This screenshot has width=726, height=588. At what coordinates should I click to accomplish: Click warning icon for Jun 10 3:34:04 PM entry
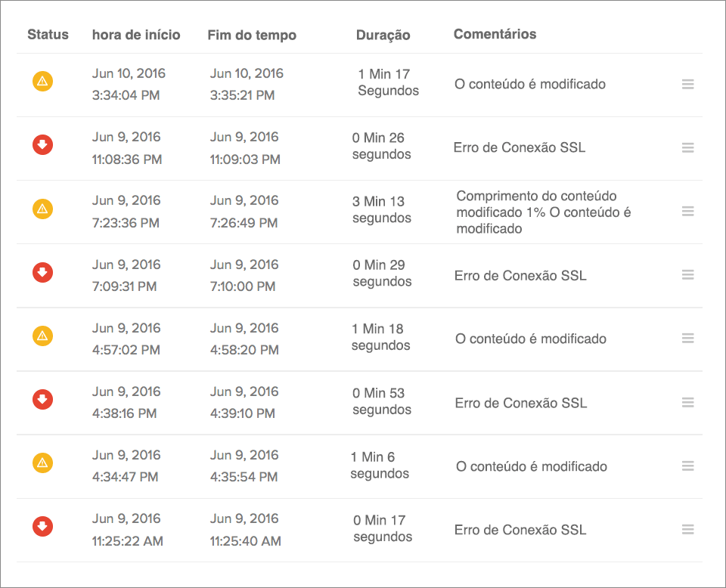[42, 81]
